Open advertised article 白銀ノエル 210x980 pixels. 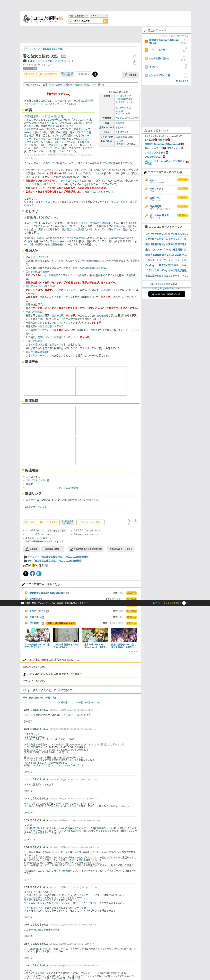35,617
